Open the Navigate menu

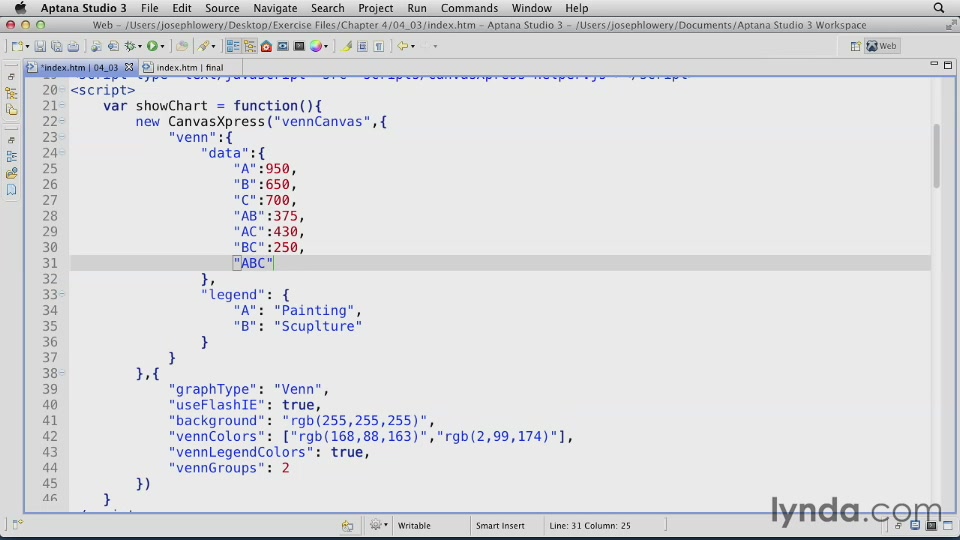pyautogui.click(x=275, y=8)
